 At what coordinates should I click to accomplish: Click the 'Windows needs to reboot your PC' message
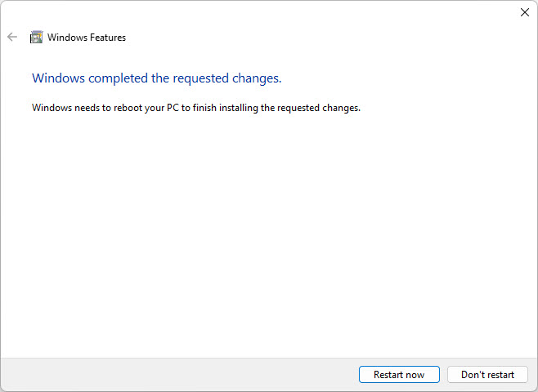point(195,107)
